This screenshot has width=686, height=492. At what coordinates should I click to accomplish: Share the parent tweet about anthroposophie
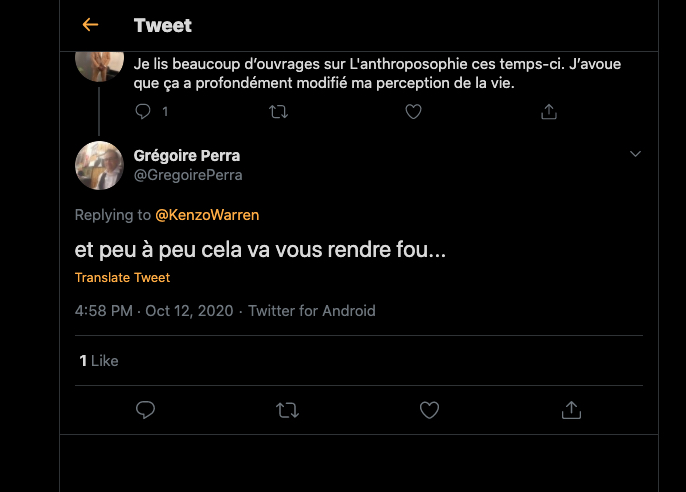pos(548,112)
